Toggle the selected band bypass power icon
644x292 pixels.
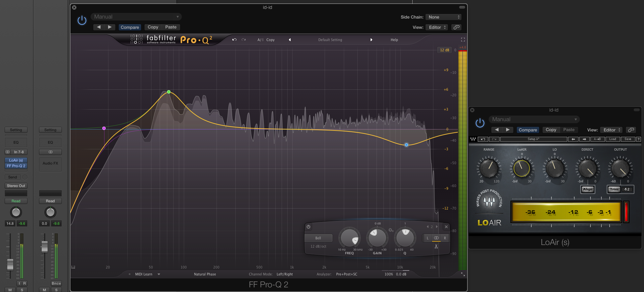click(308, 227)
